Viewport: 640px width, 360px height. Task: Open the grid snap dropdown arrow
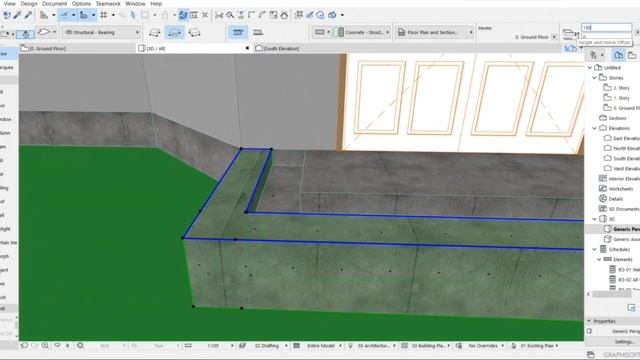(113, 15)
